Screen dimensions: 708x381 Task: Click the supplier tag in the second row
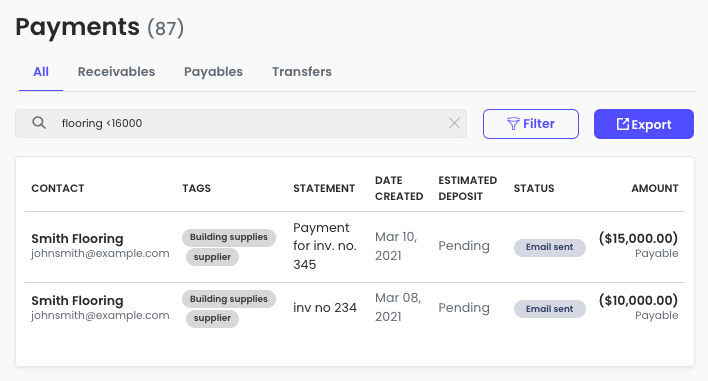coord(212,318)
